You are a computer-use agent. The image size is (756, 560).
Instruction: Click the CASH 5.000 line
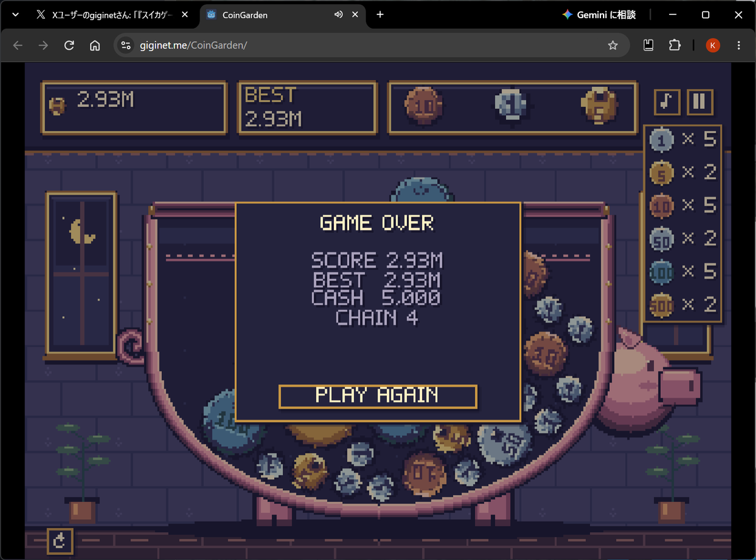coord(377,297)
